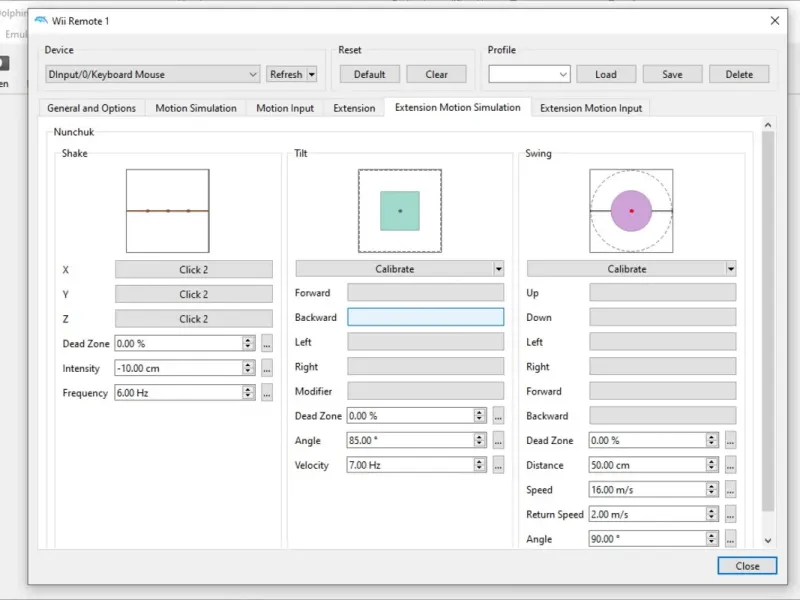Click the Tilt Modifier mapping field

(x=426, y=391)
